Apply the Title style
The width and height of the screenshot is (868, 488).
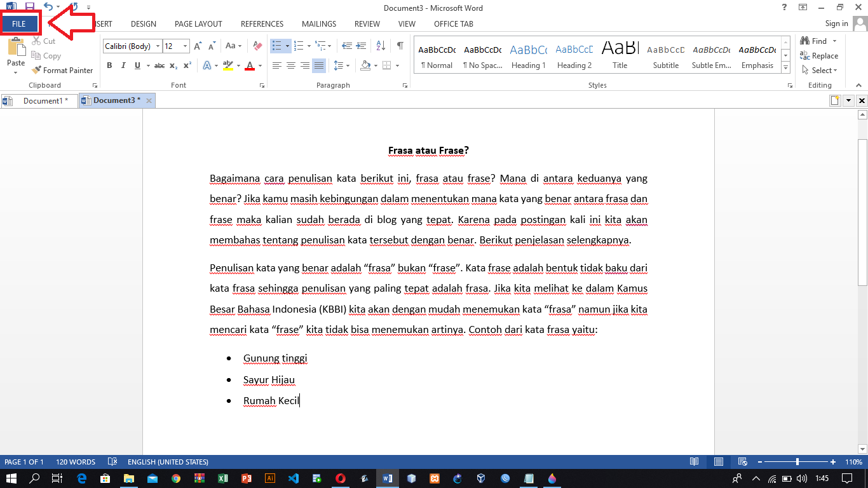click(620, 55)
